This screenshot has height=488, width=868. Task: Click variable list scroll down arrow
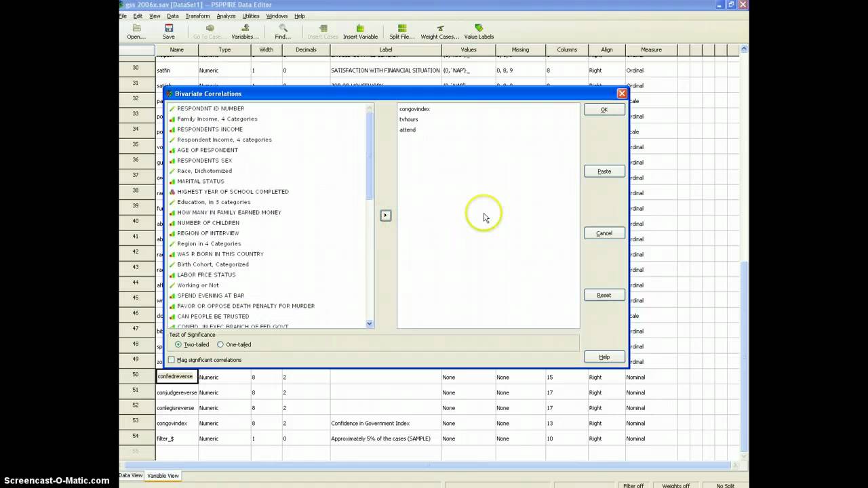pyautogui.click(x=370, y=324)
